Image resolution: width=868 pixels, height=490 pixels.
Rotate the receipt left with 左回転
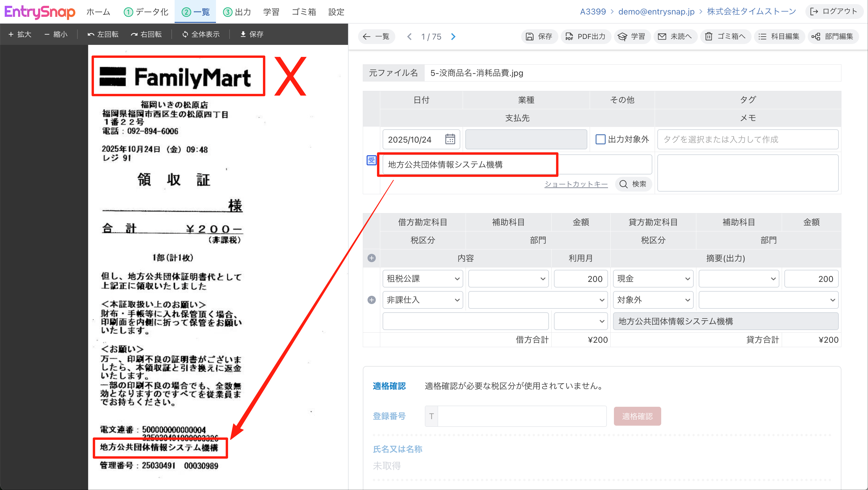click(103, 34)
